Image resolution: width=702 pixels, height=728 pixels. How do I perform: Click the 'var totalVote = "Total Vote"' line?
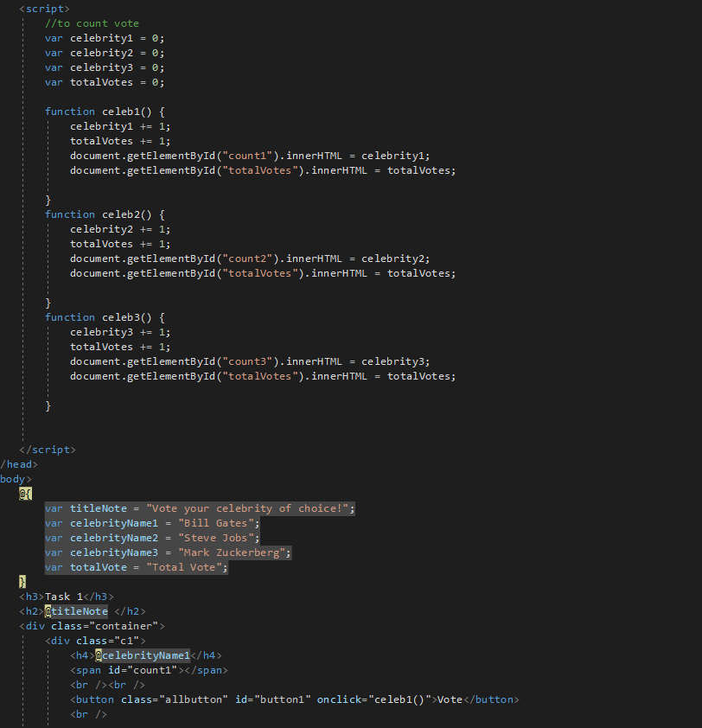point(136,567)
